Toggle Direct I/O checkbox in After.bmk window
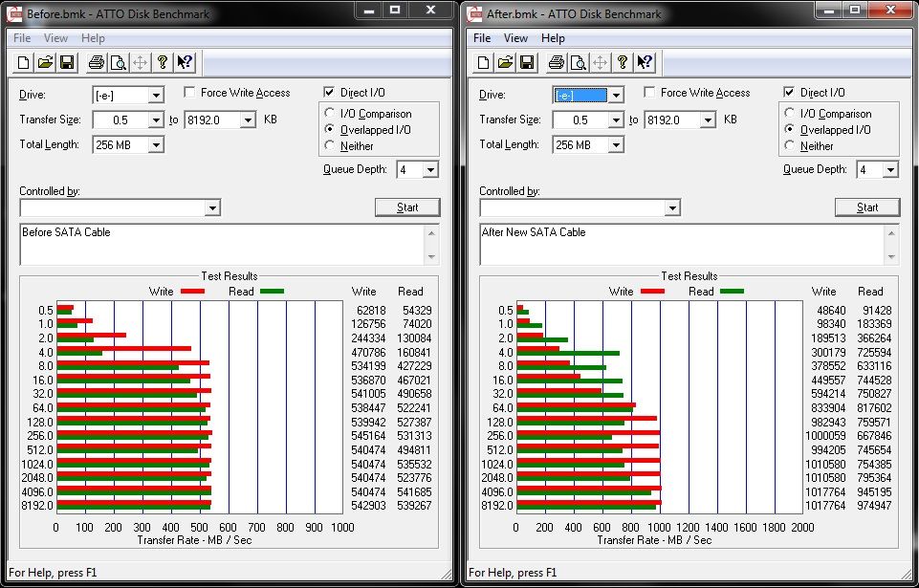919x588 pixels. tap(789, 92)
